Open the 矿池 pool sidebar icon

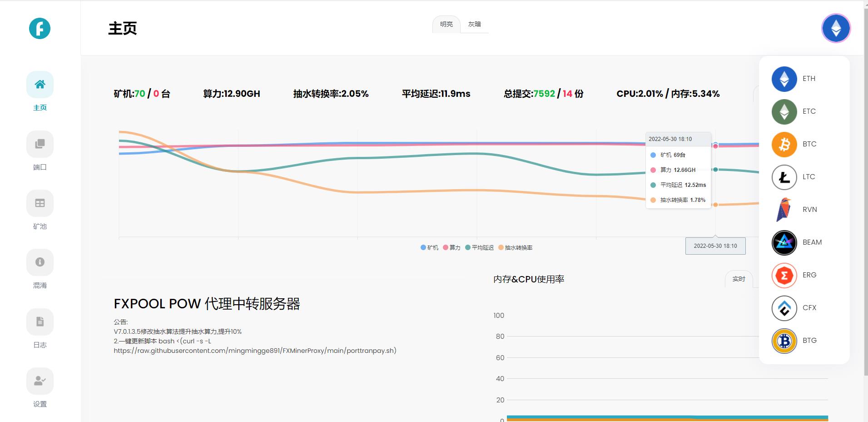point(40,203)
